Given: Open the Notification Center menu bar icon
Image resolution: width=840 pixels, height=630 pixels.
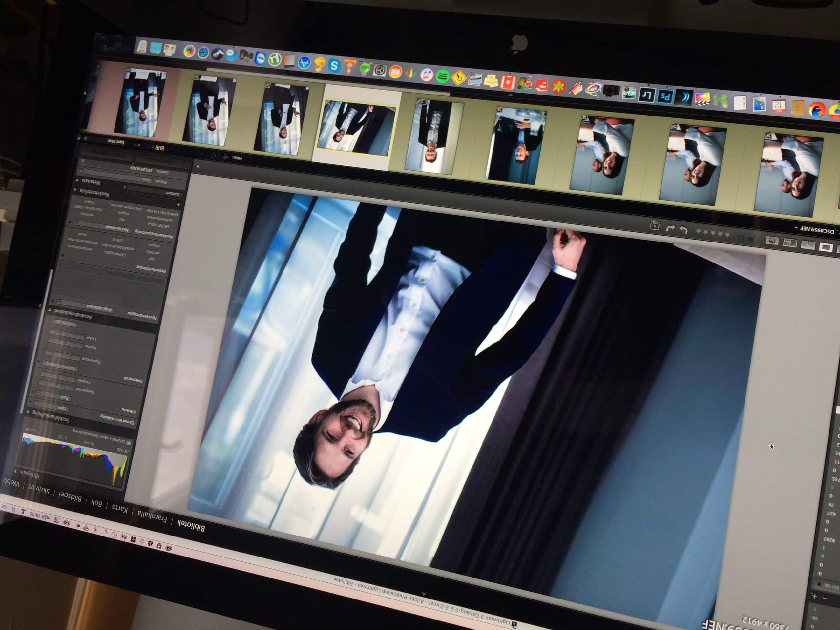Looking at the screenshot, I should click(x=4, y=507).
